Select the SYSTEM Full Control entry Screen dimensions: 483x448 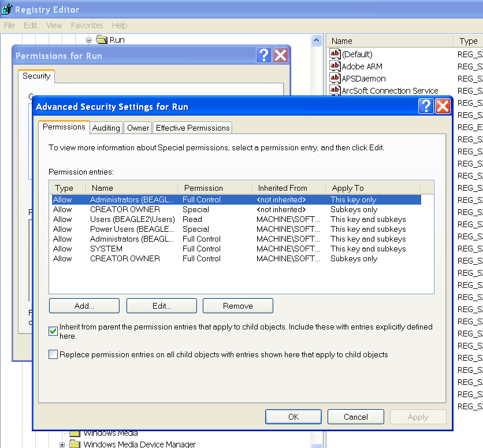236,249
